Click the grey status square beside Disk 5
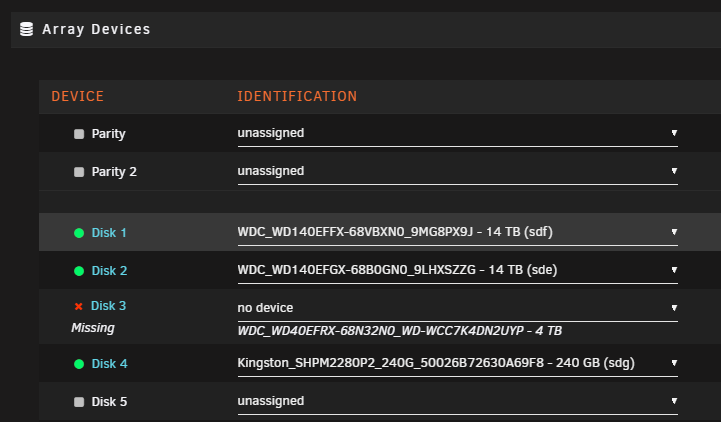The width and height of the screenshot is (721, 422). coord(79,402)
